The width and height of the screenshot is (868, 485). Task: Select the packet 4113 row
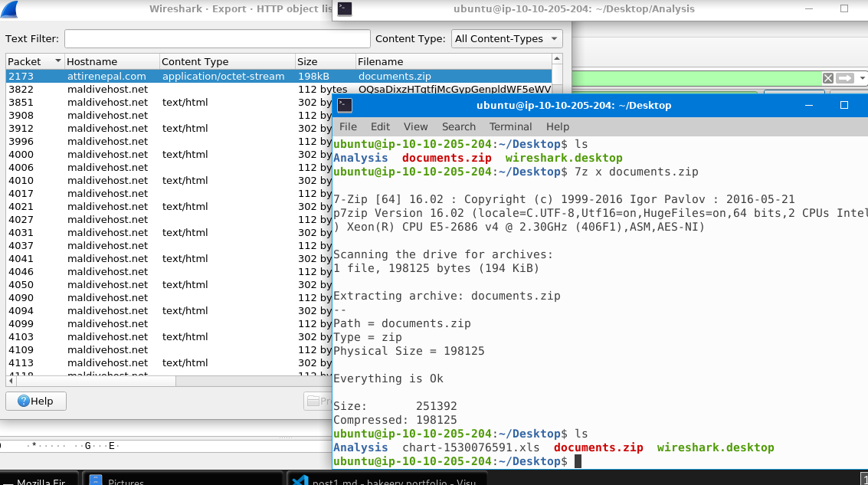pyautogui.click(x=169, y=362)
